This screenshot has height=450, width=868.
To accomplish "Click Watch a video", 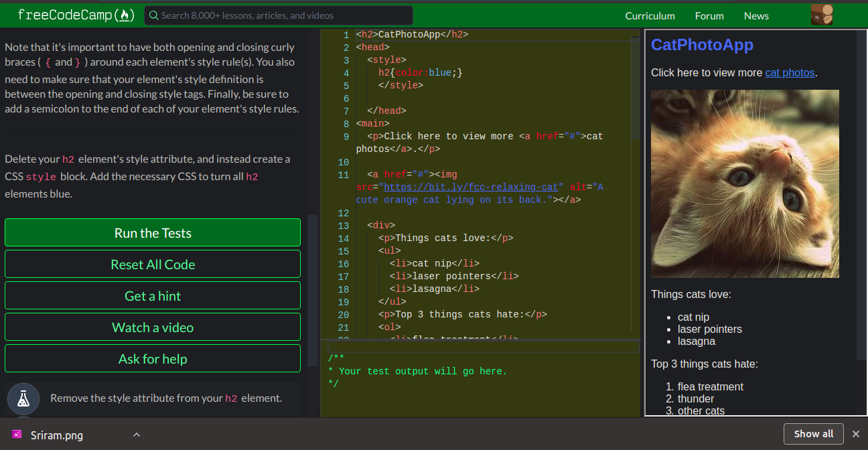I will pyautogui.click(x=153, y=327).
